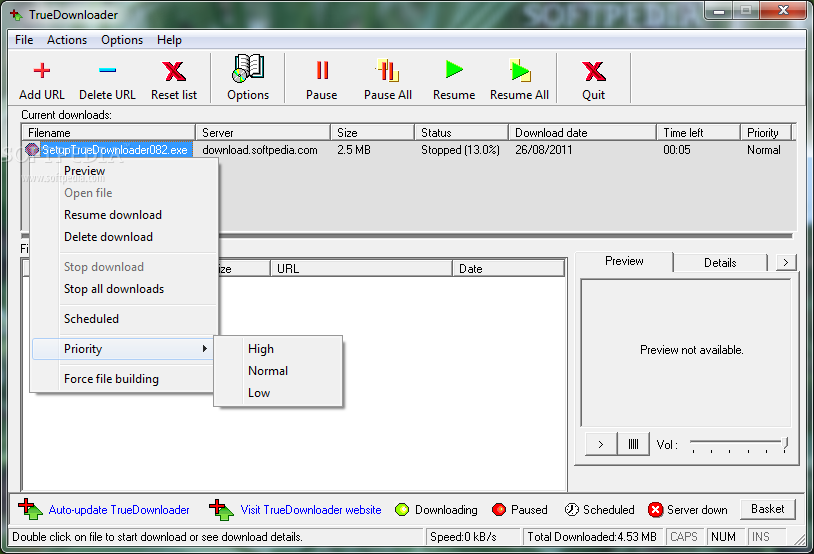Set priority to High in submenu

point(278,349)
